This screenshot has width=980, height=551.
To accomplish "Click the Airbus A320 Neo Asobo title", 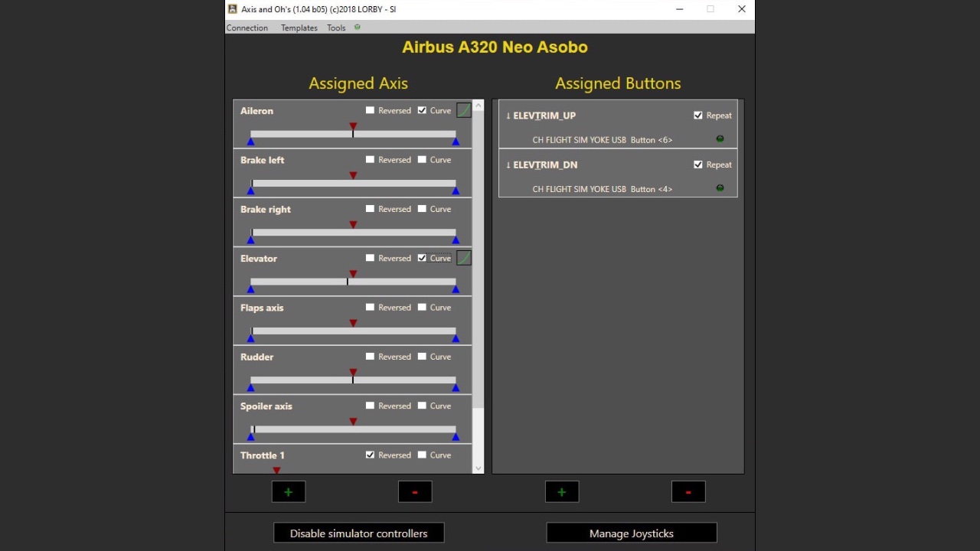I will 495,47.
